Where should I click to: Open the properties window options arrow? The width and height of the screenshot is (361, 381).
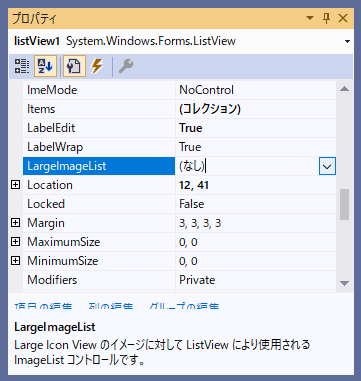pyautogui.click(x=310, y=18)
